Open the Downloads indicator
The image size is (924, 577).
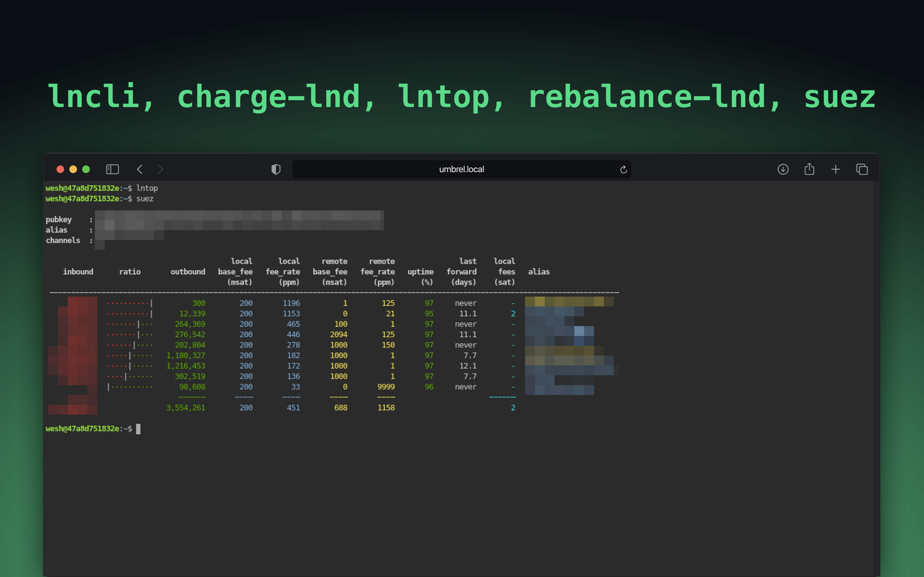(x=783, y=169)
